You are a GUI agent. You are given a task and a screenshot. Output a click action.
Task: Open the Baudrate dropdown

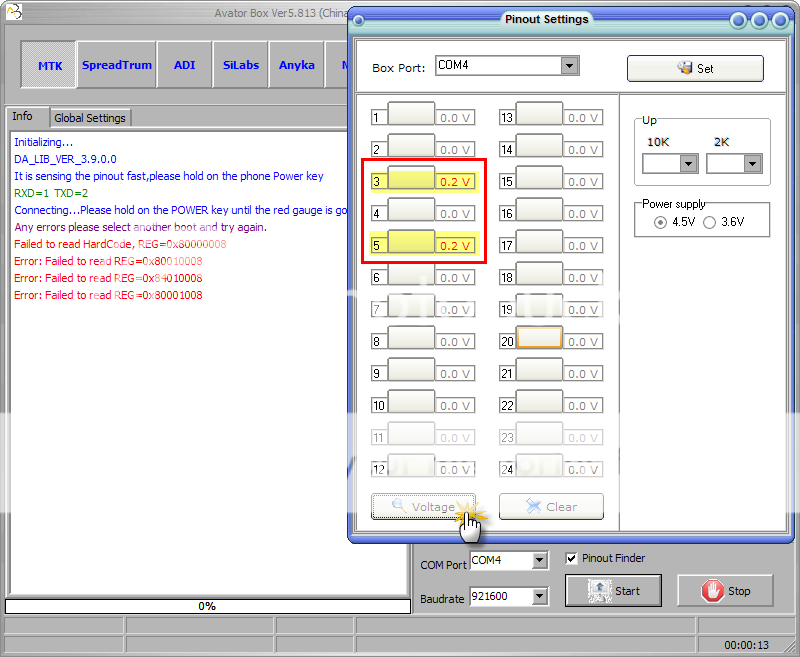coord(540,596)
